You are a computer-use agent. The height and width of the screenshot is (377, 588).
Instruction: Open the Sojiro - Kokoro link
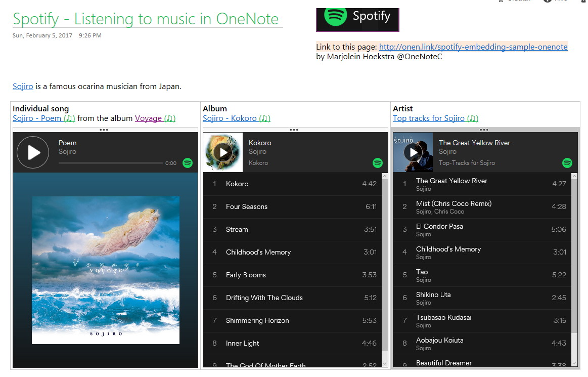pos(237,118)
